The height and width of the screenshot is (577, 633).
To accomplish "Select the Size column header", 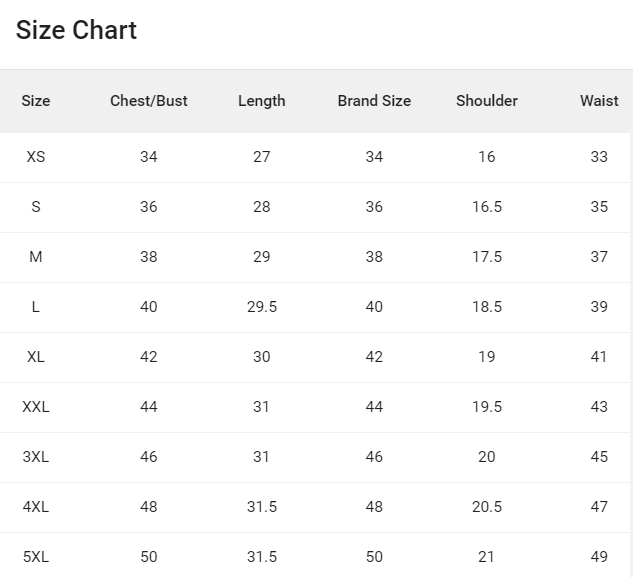I will (x=36, y=101).
